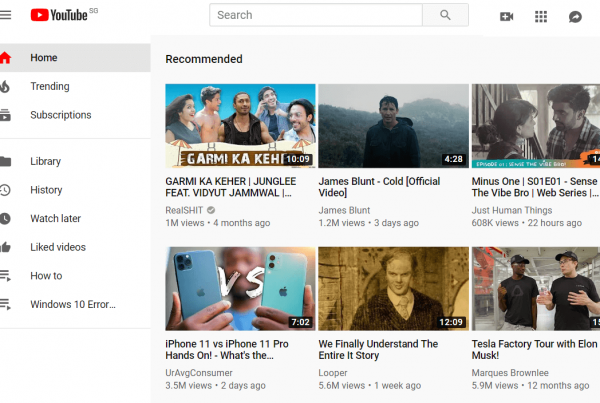Open Watch later in sidebar
Screen dimensions: 600x403
tap(75, 219)
